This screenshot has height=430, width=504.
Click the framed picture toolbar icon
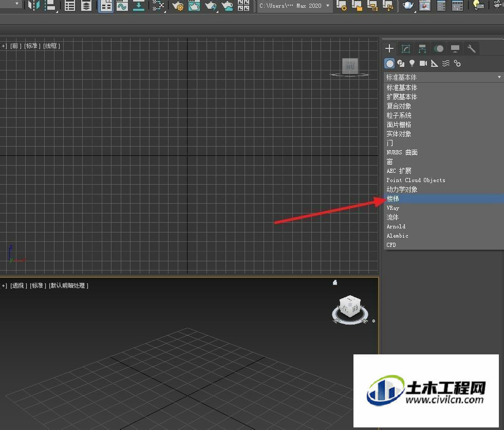click(425, 6)
